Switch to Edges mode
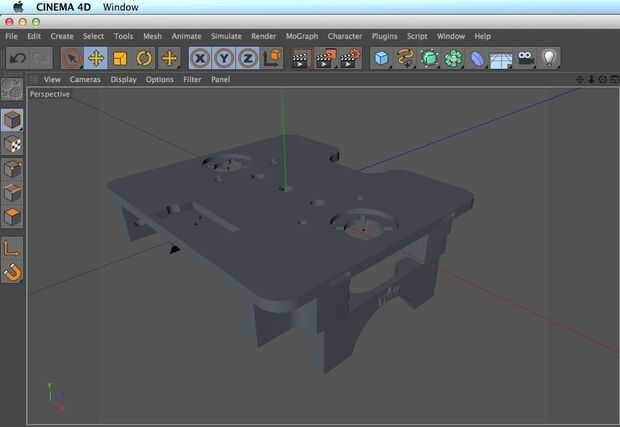This screenshot has width=620, height=427. click(12, 193)
